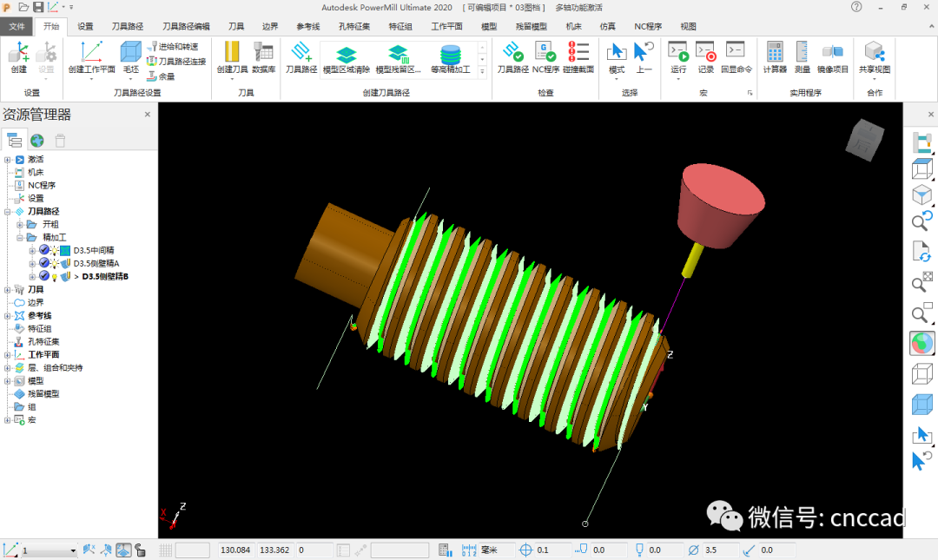The width and height of the screenshot is (938, 560).
Task: Collapse the 刀具路径 tree node
Action: (8, 212)
